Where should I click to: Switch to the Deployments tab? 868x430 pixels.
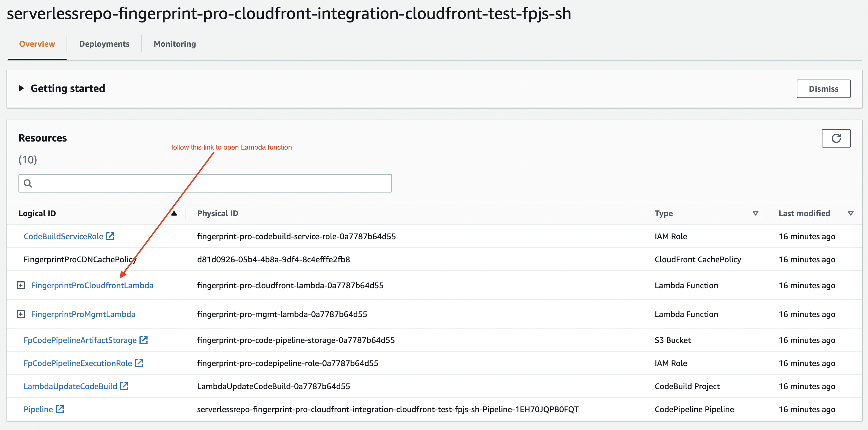(104, 44)
